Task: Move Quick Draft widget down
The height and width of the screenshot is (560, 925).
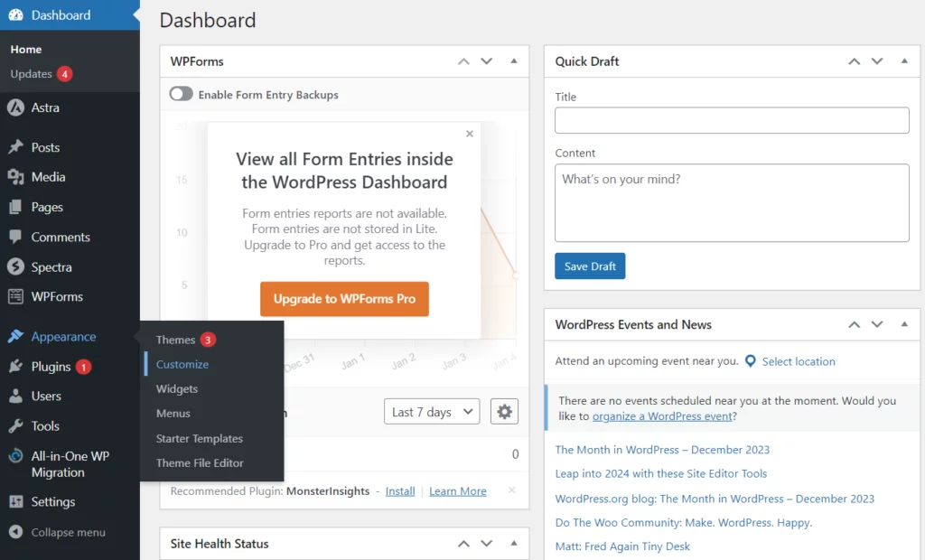Action: pos(877,61)
